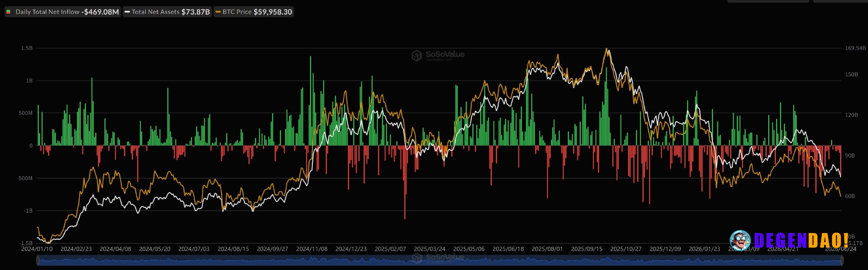Image resolution: width=868 pixels, height=270 pixels.
Task: Click the 2024/01/10 date label
Action: 37,249
